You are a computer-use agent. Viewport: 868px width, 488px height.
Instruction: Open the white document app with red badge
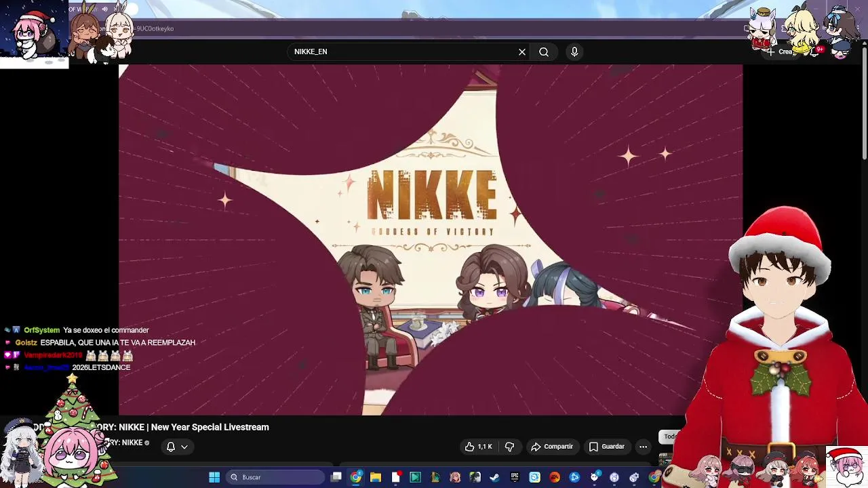396,477
